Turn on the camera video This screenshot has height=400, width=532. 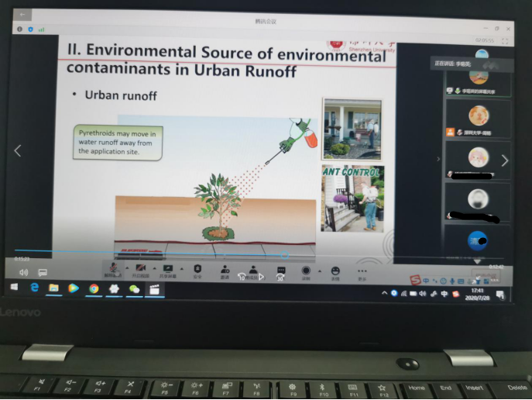pos(141,268)
